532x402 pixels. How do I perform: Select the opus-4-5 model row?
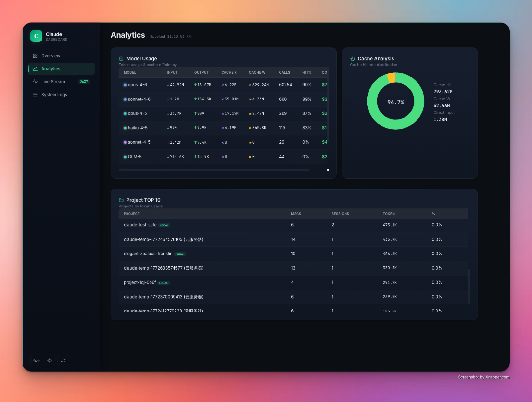(224, 113)
